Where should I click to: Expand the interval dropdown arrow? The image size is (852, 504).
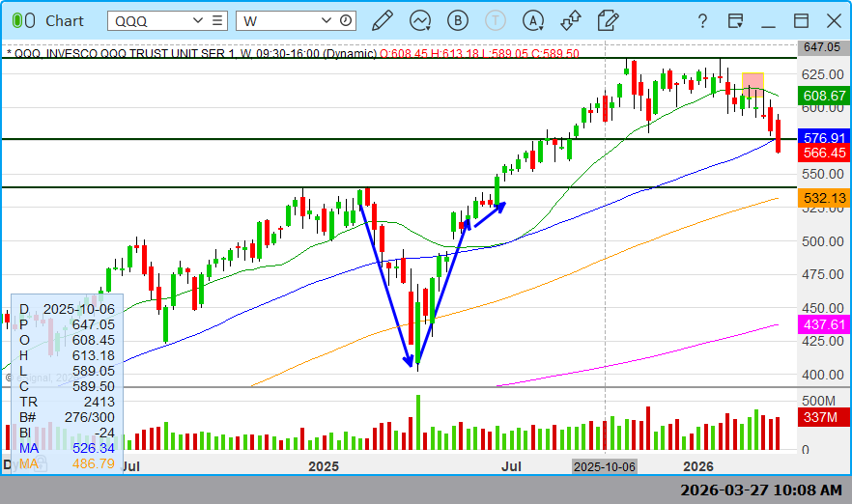coord(327,20)
